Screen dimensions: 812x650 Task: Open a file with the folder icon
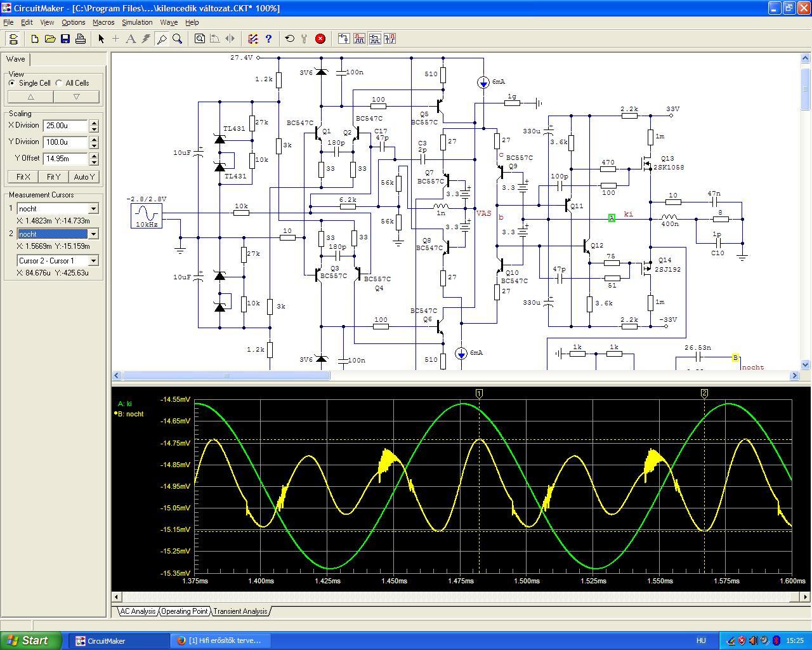[50, 39]
